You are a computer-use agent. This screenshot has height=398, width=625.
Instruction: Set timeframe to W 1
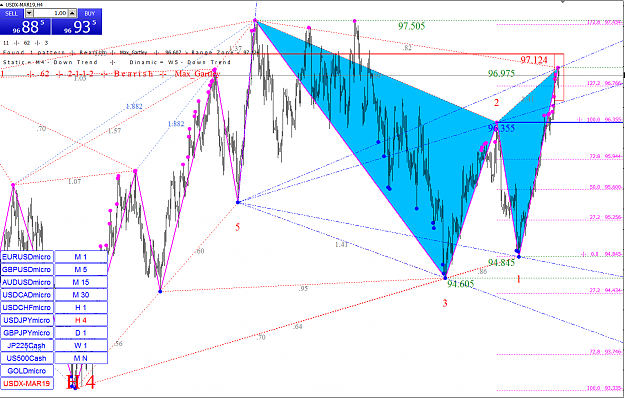coord(81,346)
